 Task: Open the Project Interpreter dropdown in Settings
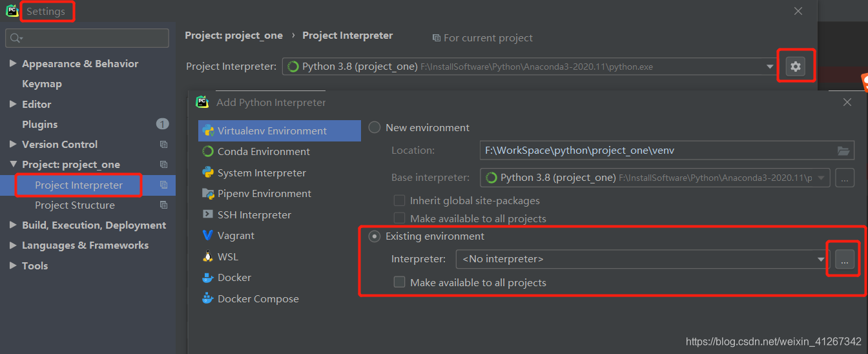530,66
